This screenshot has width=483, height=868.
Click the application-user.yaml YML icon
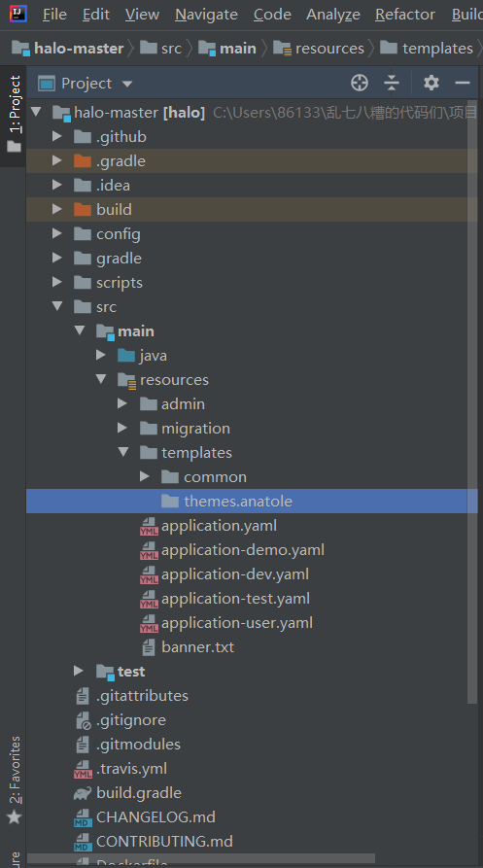tap(149, 624)
